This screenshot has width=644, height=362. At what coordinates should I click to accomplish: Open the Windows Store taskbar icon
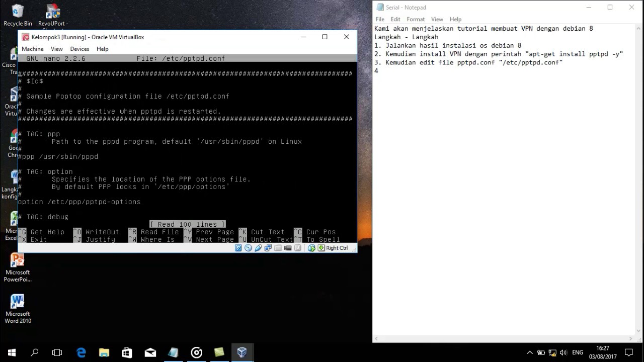click(127, 352)
